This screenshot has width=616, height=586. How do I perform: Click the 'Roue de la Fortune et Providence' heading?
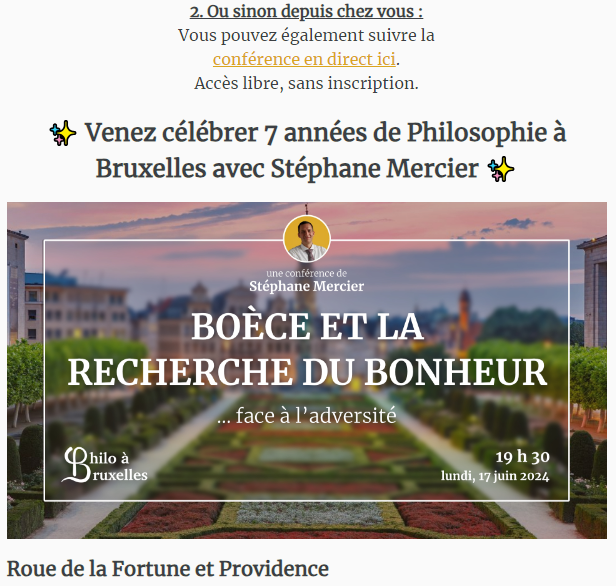point(168,569)
